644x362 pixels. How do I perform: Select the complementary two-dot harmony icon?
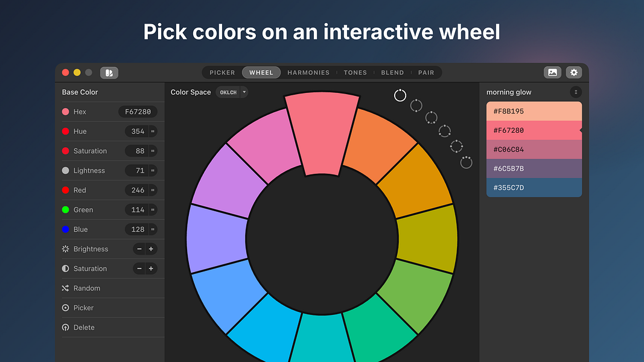coord(416,106)
